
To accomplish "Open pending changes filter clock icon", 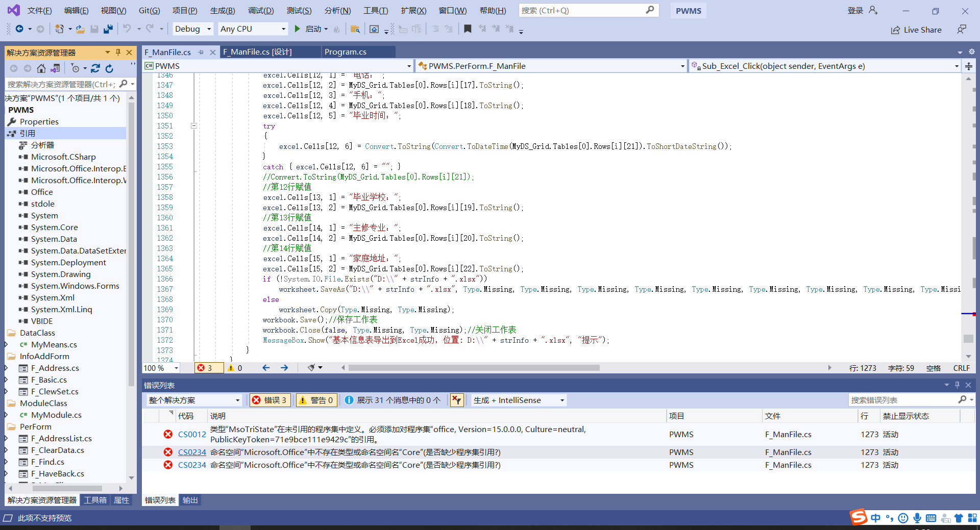I will (x=75, y=68).
